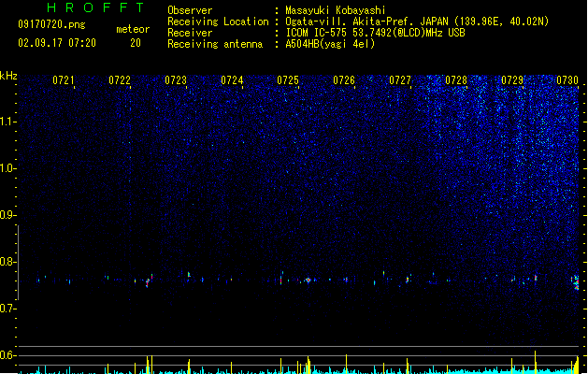588x374 pixels.
Task: Click the date stamp 02.09.17 07:20
Action: [x=57, y=43]
